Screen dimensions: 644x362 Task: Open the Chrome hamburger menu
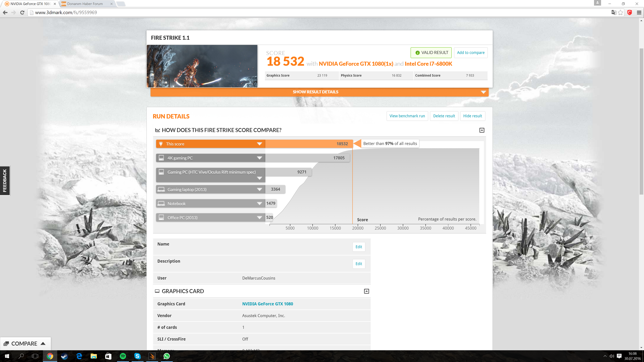coord(639,13)
